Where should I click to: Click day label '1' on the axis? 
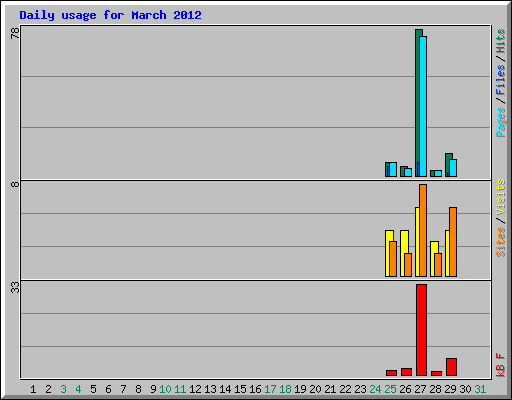click(x=33, y=389)
